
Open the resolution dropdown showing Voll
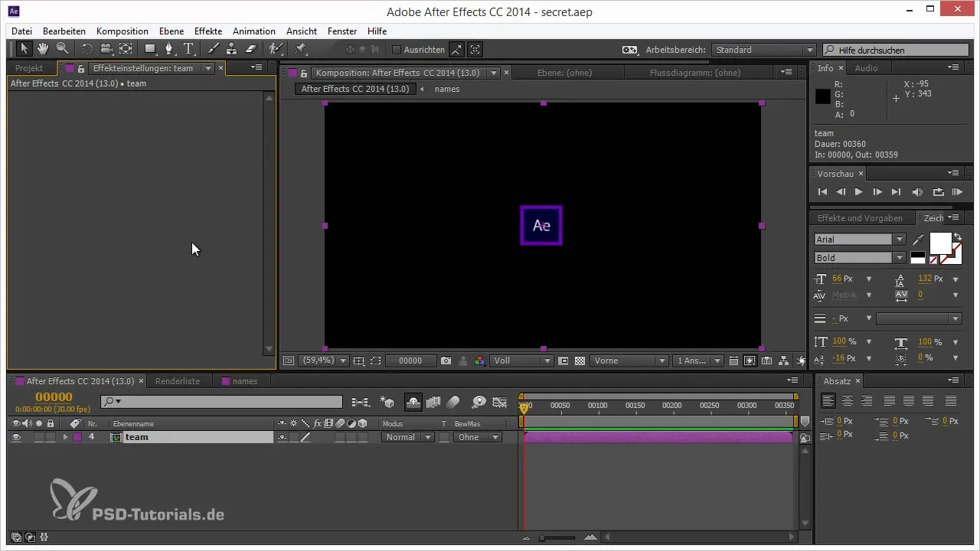tap(522, 360)
